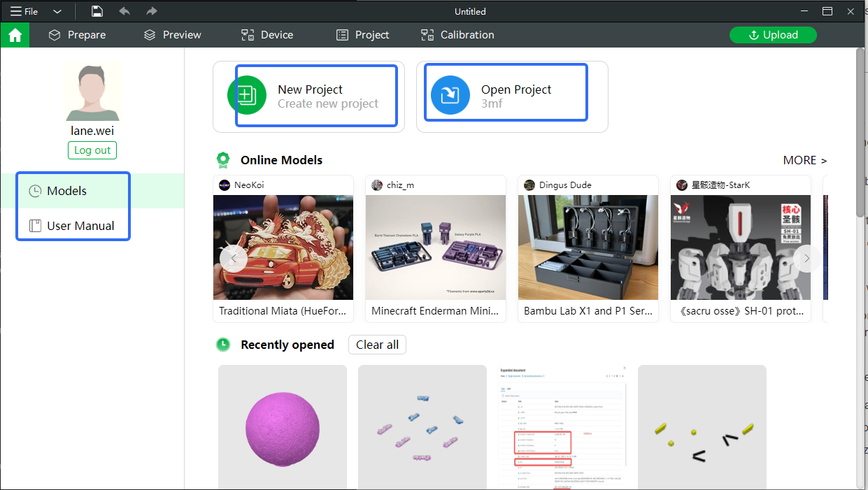Click the save disk icon
This screenshot has height=490, width=868.
coord(97,11)
